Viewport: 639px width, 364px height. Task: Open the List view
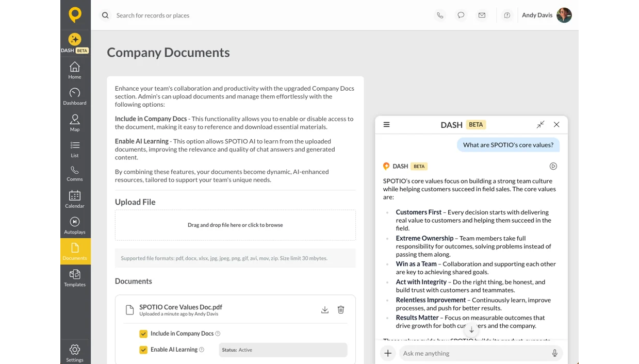75,149
